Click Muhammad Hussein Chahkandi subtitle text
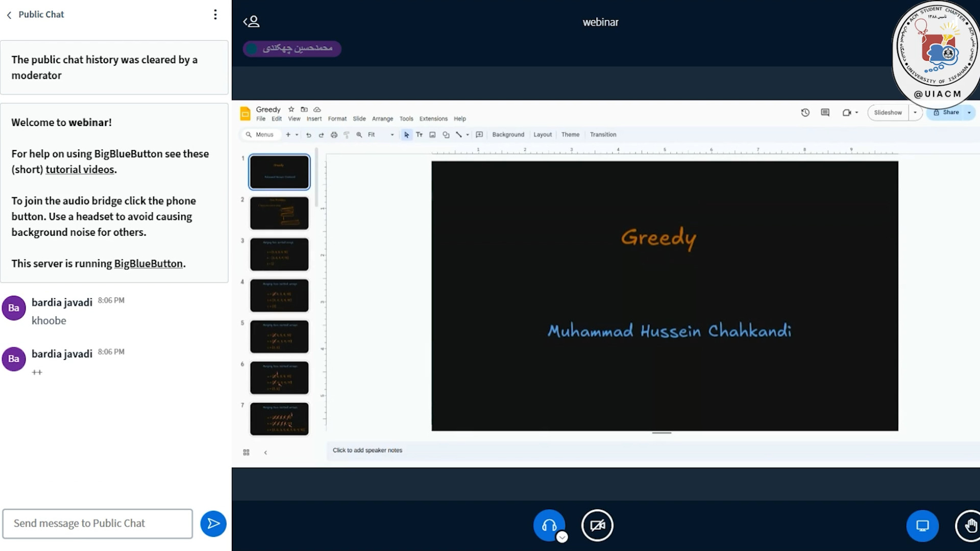This screenshot has width=980, height=551. tap(669, 331)
